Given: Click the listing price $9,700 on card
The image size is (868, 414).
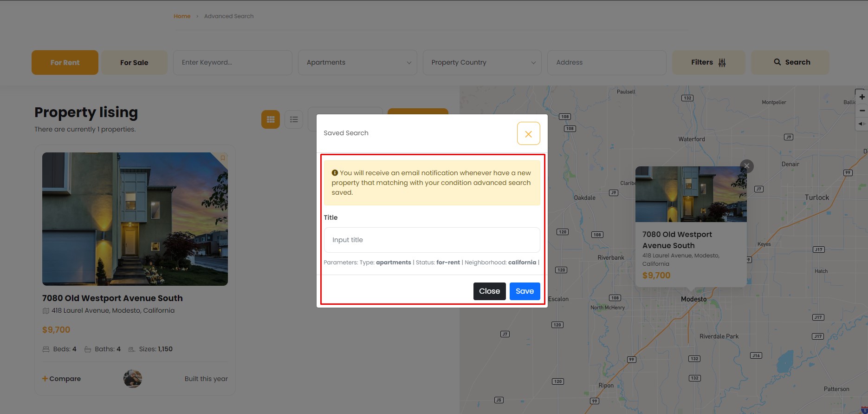Looking at the screenshot, I should (56, 330).
